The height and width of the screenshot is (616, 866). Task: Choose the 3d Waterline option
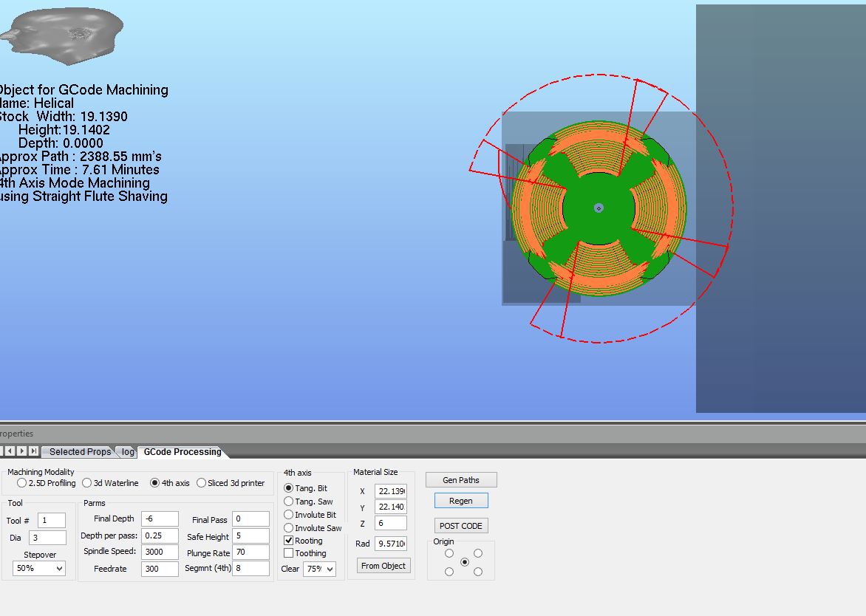(87, 483)
